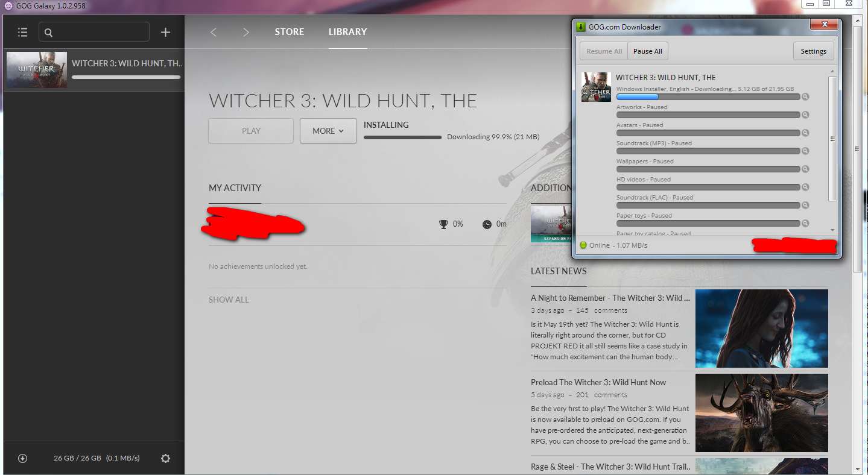Screen dimensions: 868x475
Task: Click 'Artworks - Paused' label
Action: tap(642, 107)
